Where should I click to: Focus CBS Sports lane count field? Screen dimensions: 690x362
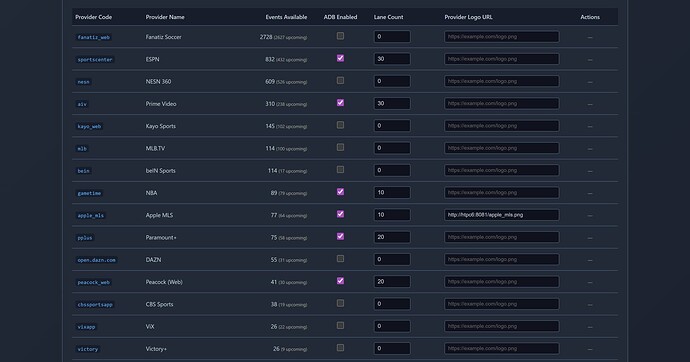[x=392, y=304]
